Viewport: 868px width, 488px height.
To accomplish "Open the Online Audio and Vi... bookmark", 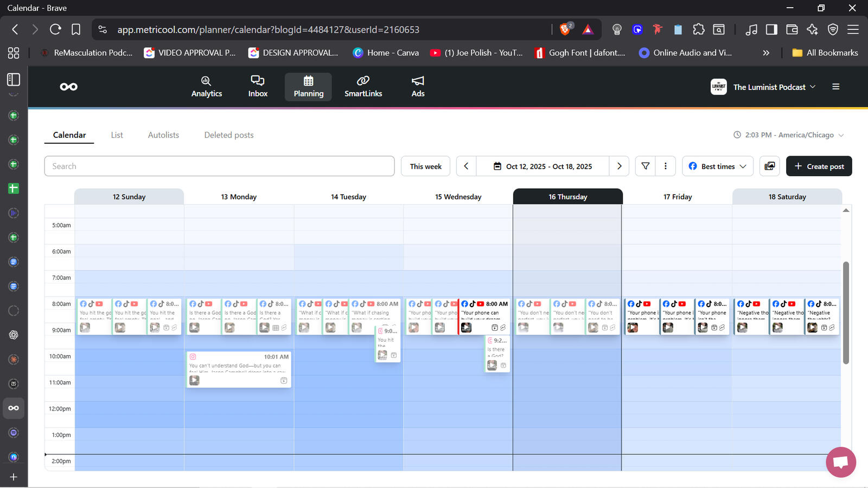I will 686,53.
